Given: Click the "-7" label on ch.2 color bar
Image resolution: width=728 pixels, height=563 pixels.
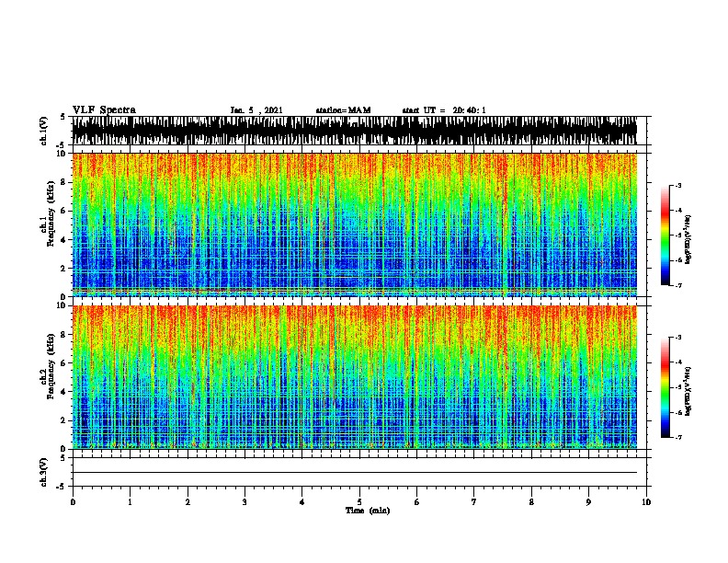Looking at the screenshot, I should (x=678, y=438).
